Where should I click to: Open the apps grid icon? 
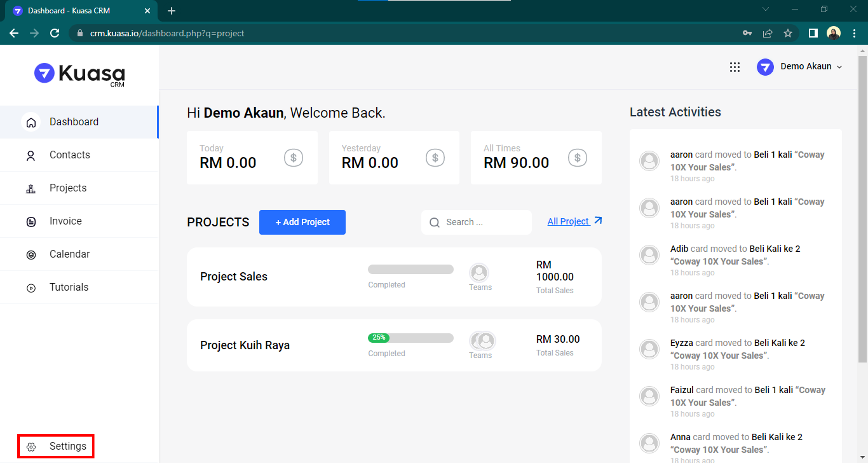click(x=735, y=67)
